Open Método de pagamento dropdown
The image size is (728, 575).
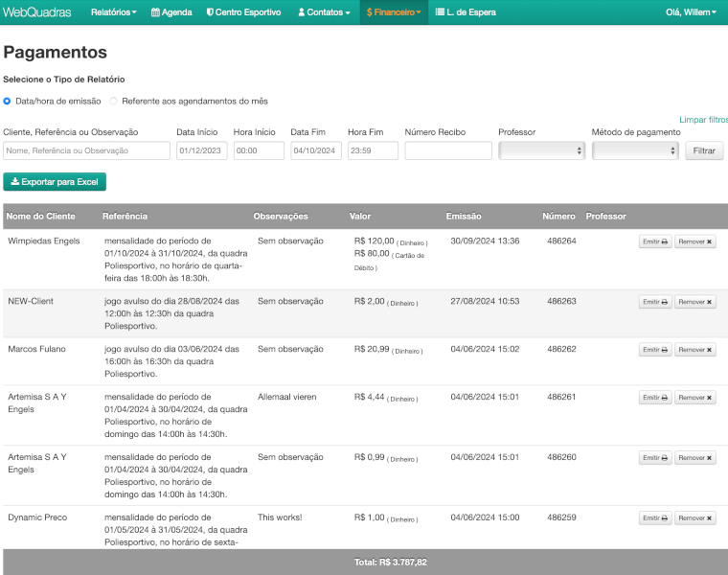(x=634, y=150)
